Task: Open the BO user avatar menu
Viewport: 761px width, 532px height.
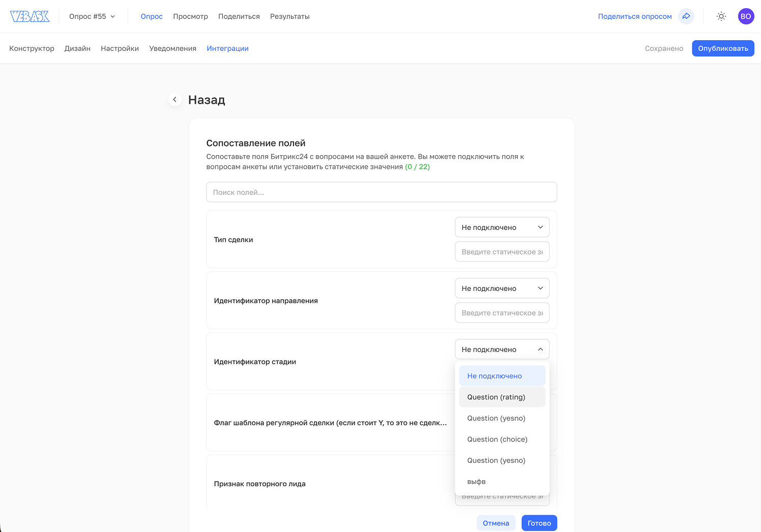Action: (x=746, y=16)
